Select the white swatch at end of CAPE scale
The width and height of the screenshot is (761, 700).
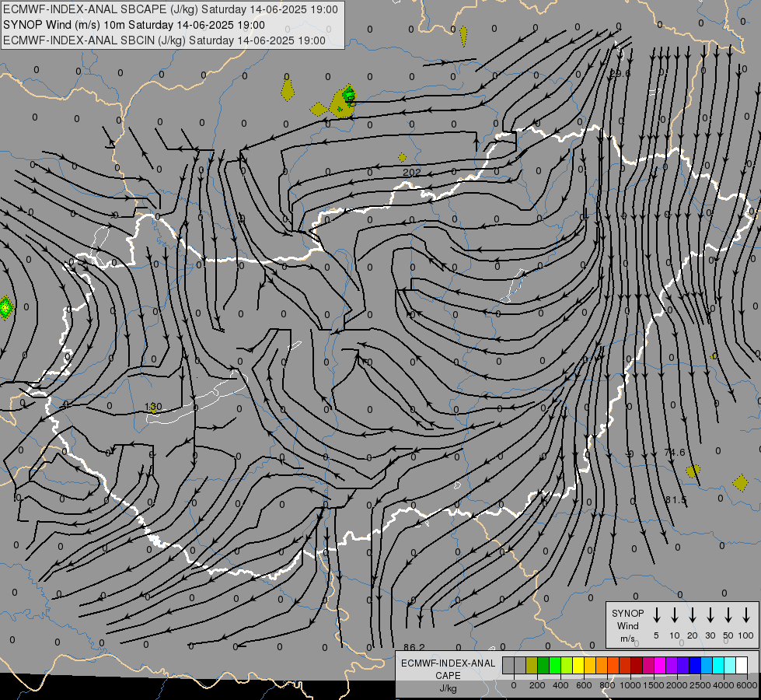click(x=741, y=665)
